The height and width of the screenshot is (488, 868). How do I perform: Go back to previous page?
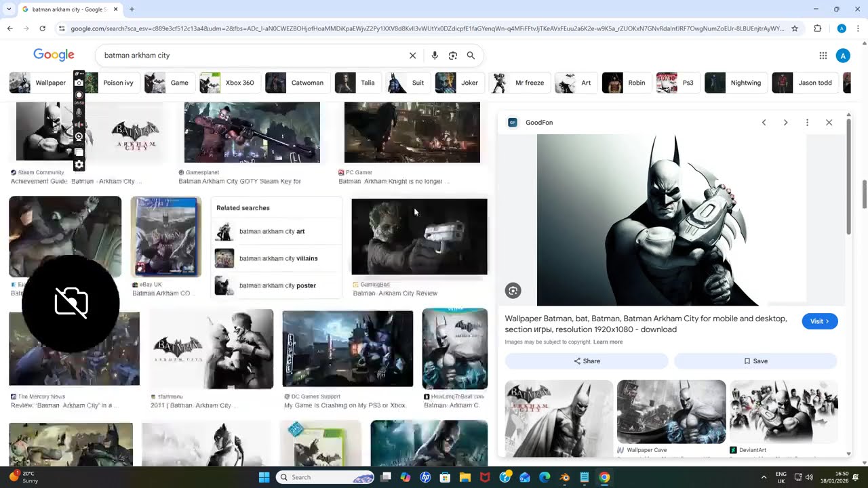(9, 28)
